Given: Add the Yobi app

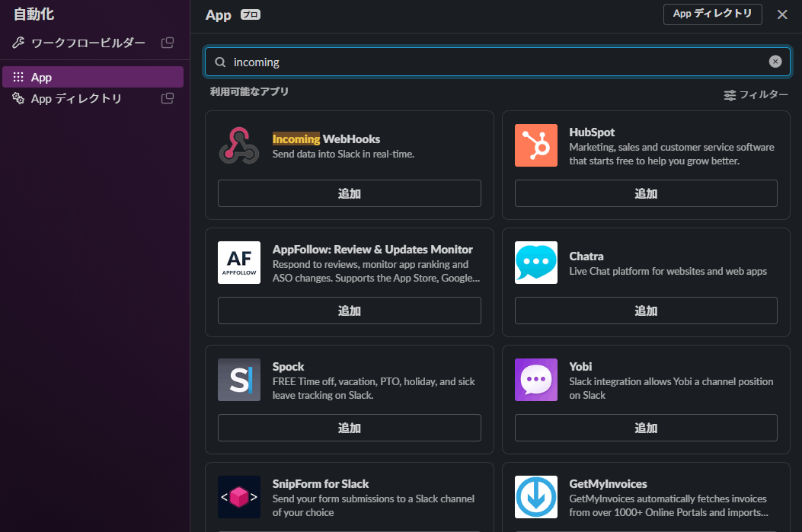Looking at the screenshot, I should click(x=646, y=427).
